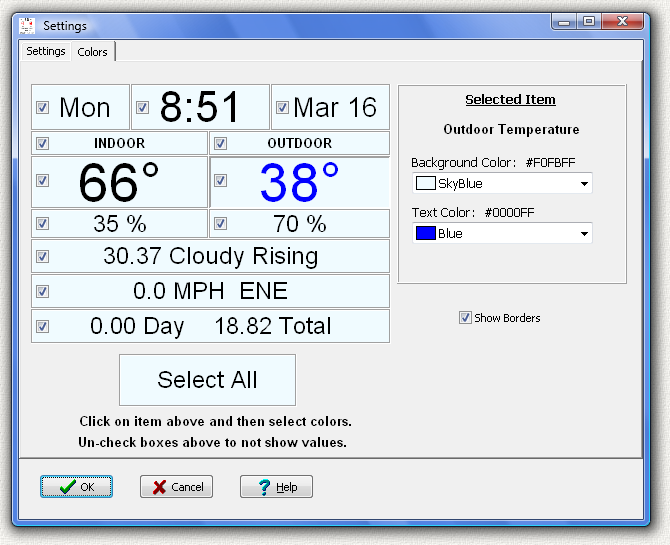This screenshot has width=670, height=545.
Task: Select the 30.37 Cloudy Rising item
Action: click(x=211, y=256)
